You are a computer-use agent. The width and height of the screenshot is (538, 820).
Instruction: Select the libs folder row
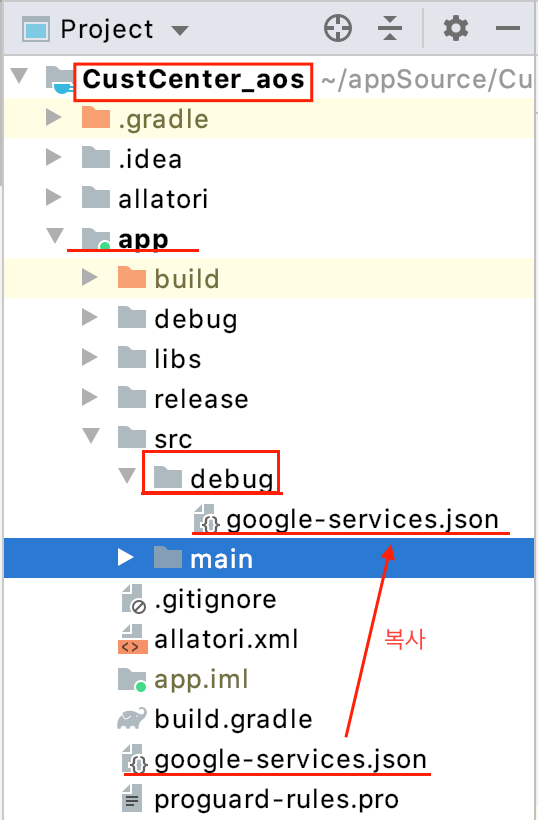(x=269, y=359)
